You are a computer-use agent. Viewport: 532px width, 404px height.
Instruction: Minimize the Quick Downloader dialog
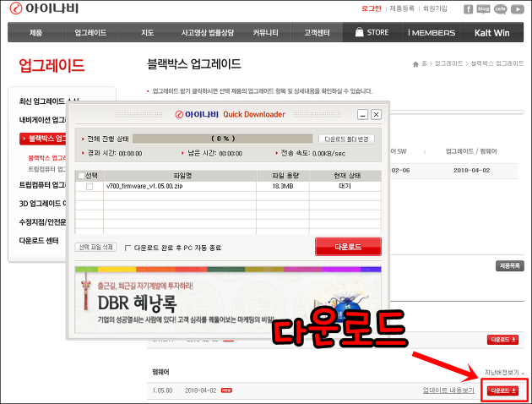[362, 115]
